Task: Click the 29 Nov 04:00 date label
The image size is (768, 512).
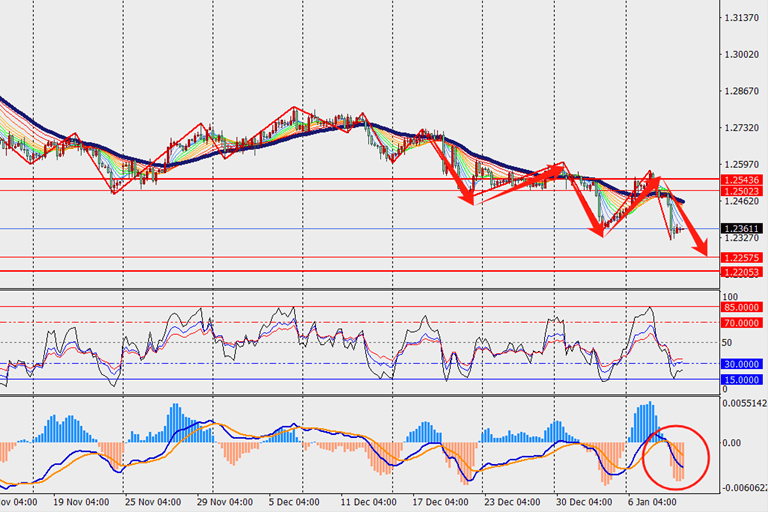Action: click(x=225, y=502)
